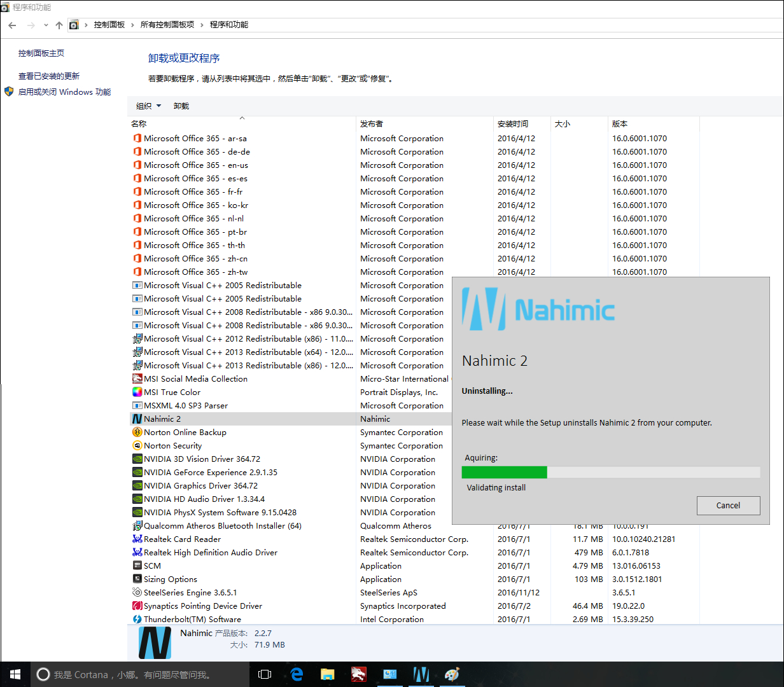Click the Norton Online Backup icon

click(137, 433)
